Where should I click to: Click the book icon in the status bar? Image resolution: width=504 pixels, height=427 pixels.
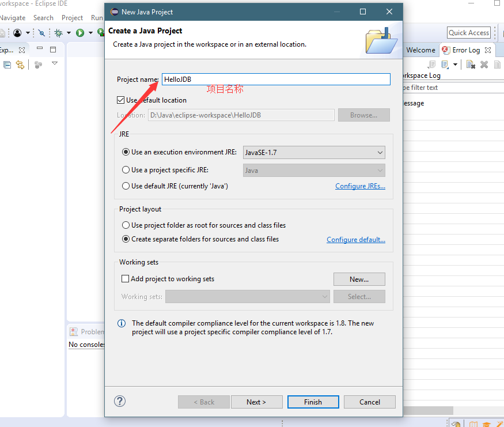point(473,424)
